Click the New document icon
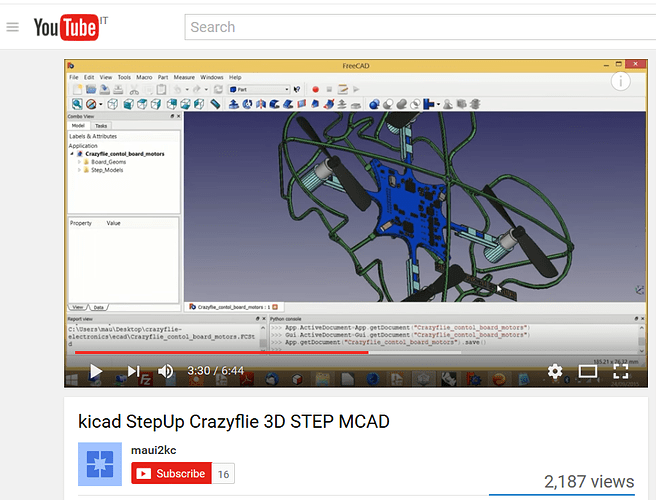Screen dimensions: 656x500 [x=77, y=90]
